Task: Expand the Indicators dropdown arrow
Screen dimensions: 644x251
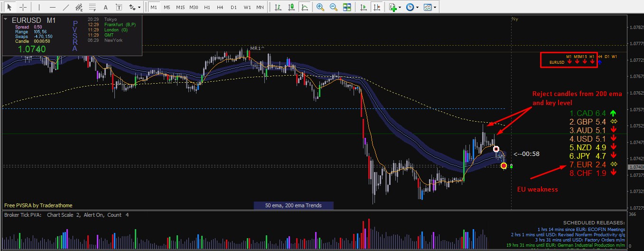Action: (400, 7)
